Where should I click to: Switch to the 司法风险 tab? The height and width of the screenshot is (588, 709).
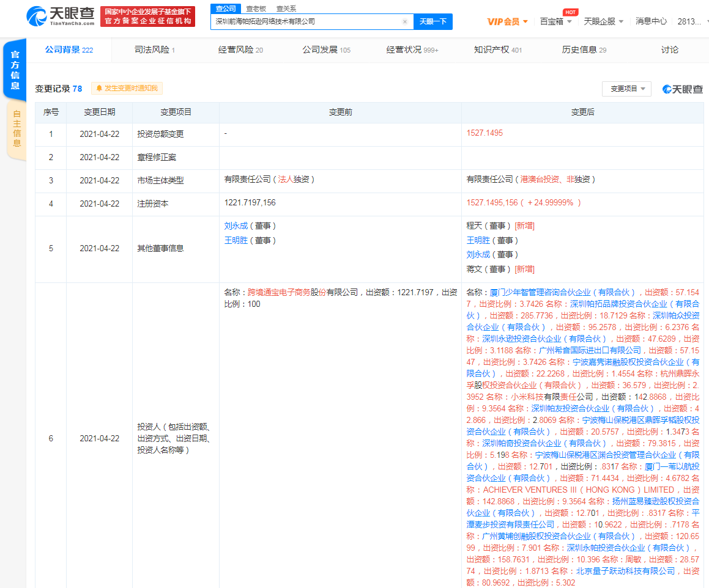154,50
